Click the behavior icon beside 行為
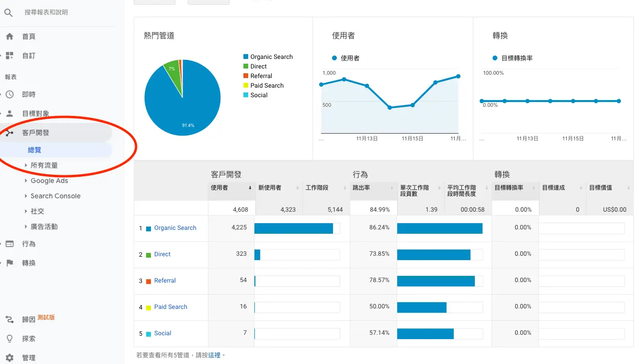Viewport: 643px width, 364px height. (x=10, y=244)
